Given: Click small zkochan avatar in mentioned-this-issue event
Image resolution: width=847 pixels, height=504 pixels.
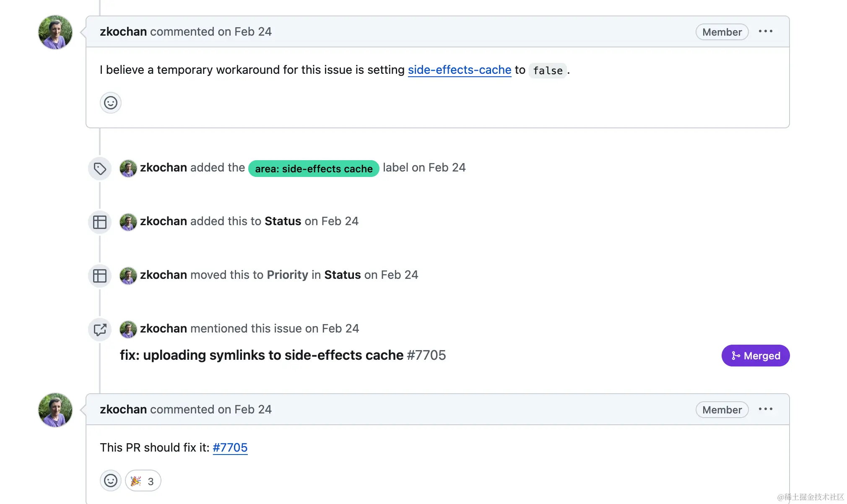Looking at the screenshot, I should point(128,329).
